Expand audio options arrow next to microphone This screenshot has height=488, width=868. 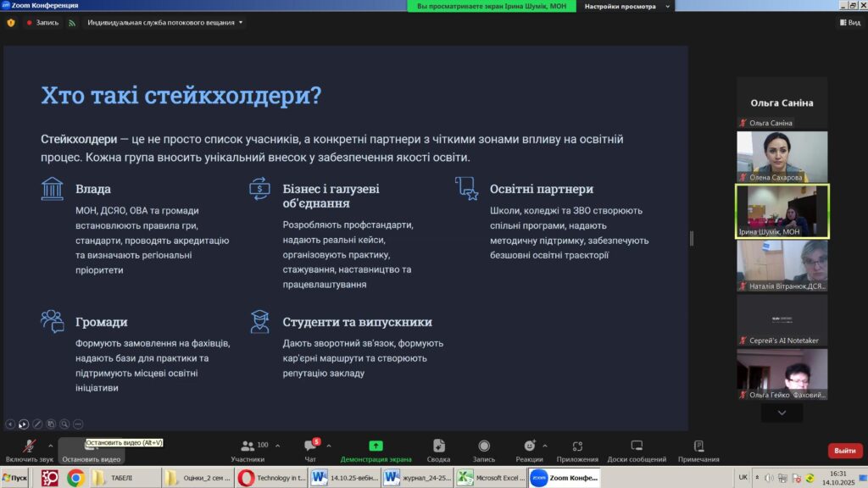(50, 445)
